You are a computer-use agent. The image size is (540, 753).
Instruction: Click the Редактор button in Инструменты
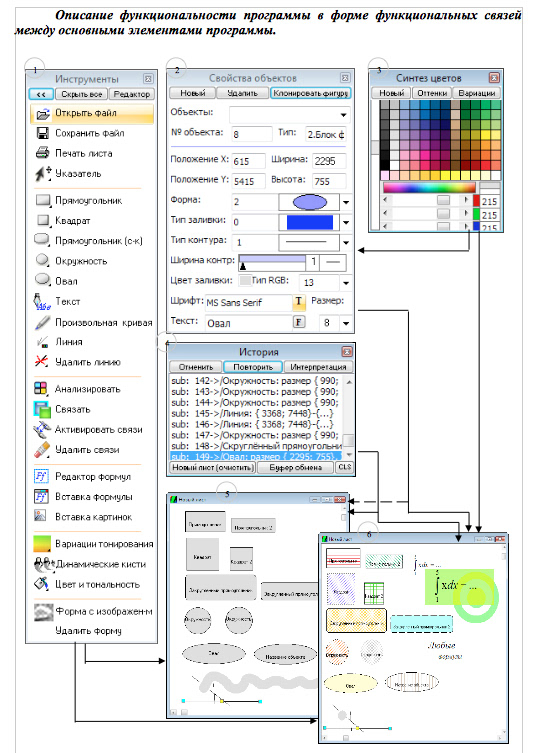point(132,94)
